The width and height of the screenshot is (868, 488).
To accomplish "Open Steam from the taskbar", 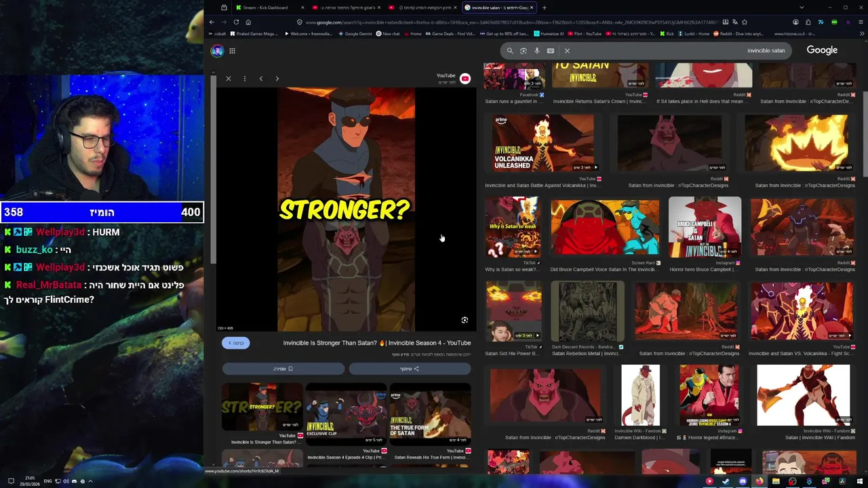I will coord(726,481).
